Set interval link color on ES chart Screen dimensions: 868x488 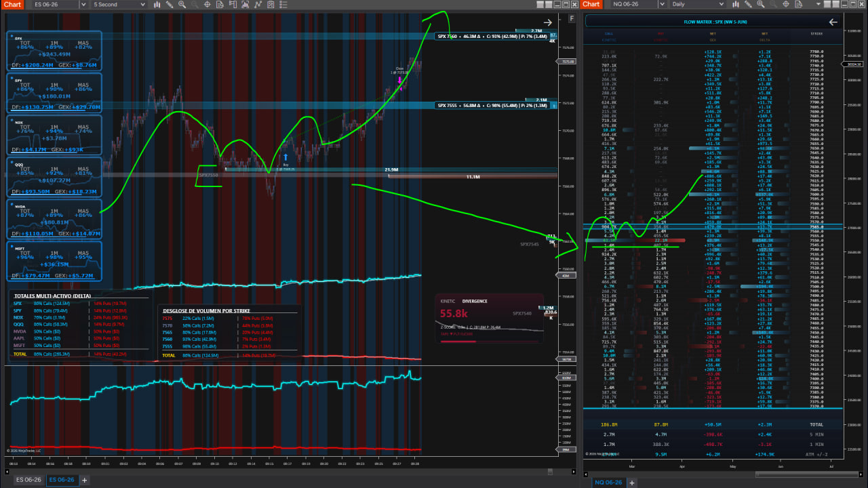[548, 5]
